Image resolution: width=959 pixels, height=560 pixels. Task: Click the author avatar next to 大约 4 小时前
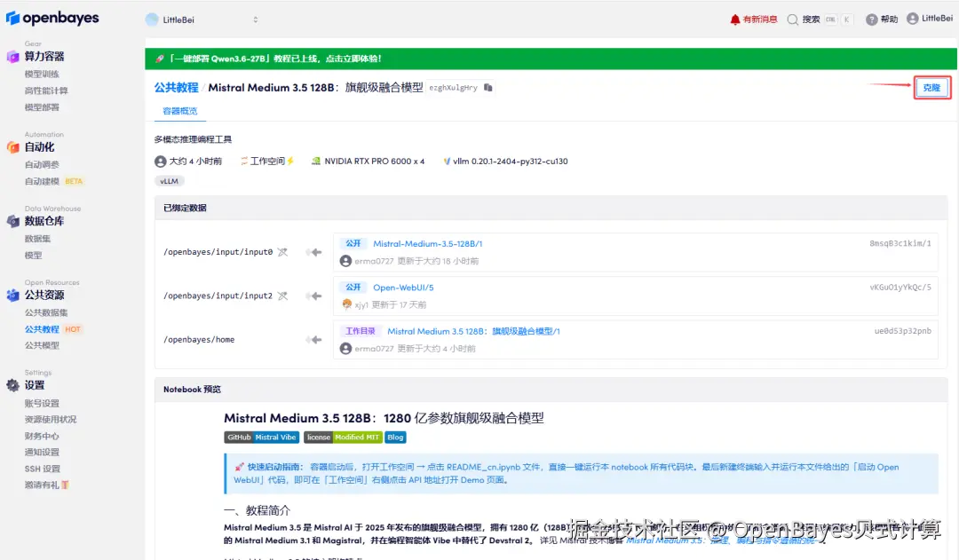(160, 162)
